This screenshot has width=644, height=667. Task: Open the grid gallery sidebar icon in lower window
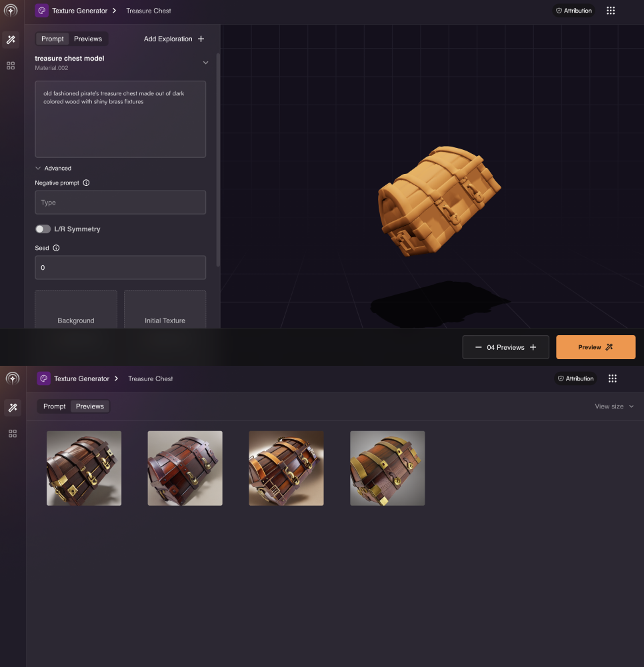(x=13, y=434)
